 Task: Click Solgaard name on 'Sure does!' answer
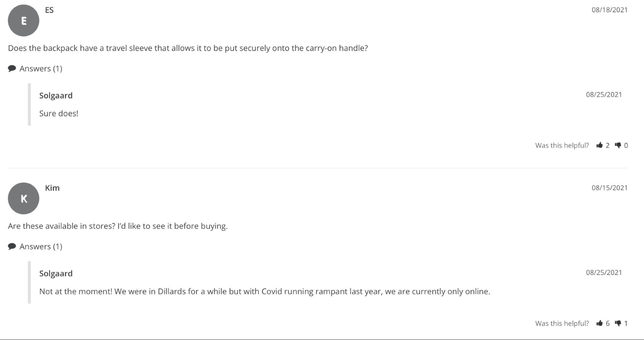coord(56,96)
